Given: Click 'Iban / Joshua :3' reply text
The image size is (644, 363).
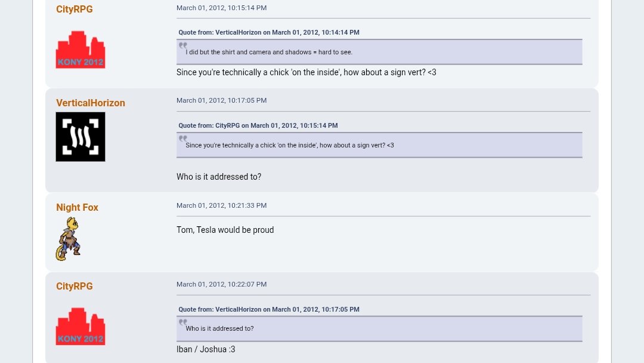Looking at the screenshot, I should [x=206, y=349].
